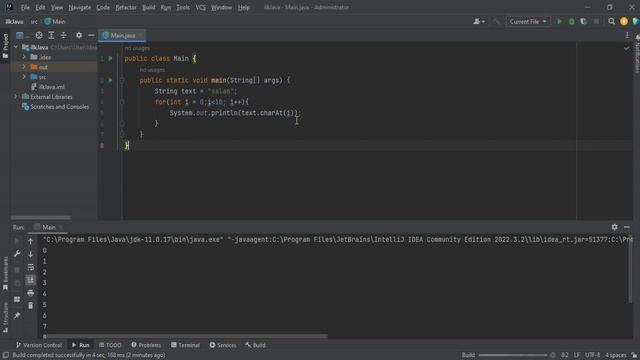Image resolution: width=640 pixels, height=360 pixels.
Task: Open the File menu
Action: 25,7
